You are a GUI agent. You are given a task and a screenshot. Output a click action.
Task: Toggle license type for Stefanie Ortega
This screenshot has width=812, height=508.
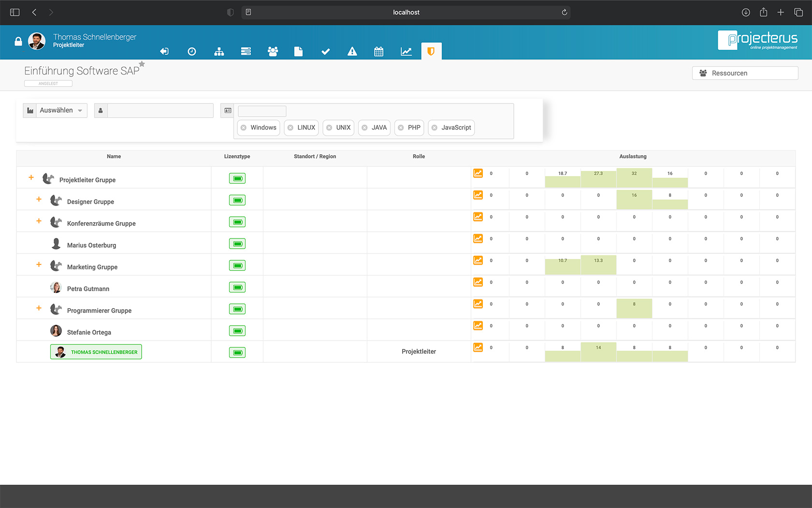click(x=237, y=331)
